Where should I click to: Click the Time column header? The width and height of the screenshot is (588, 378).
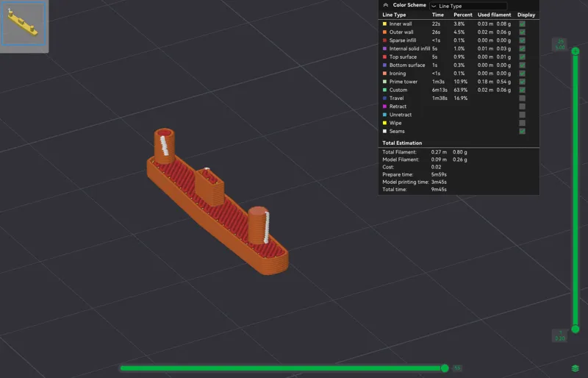[437, 15]
